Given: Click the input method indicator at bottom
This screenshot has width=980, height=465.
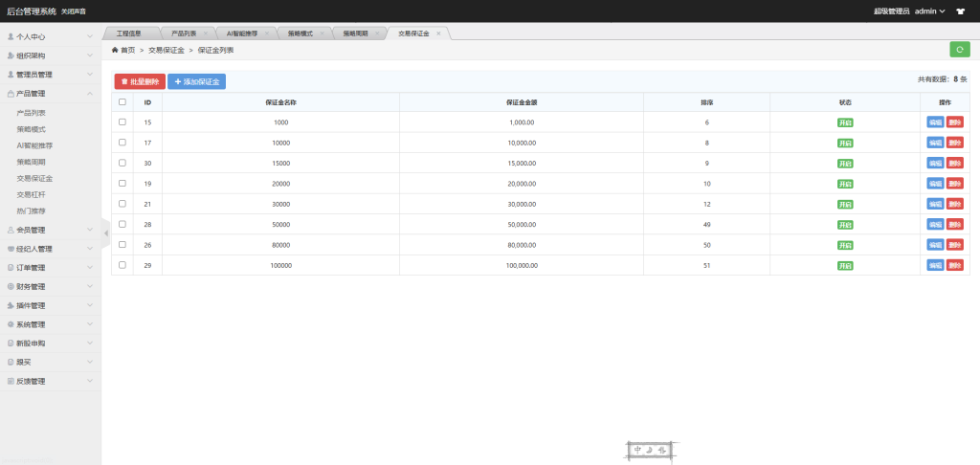Looking at the screenshot, I should (649, 450).
